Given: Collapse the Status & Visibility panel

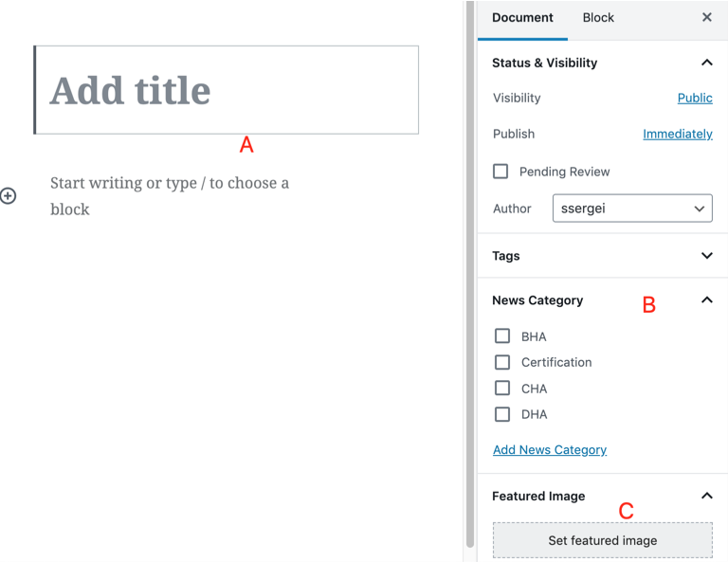Looking at the screenshot, I should coord(706,63).
